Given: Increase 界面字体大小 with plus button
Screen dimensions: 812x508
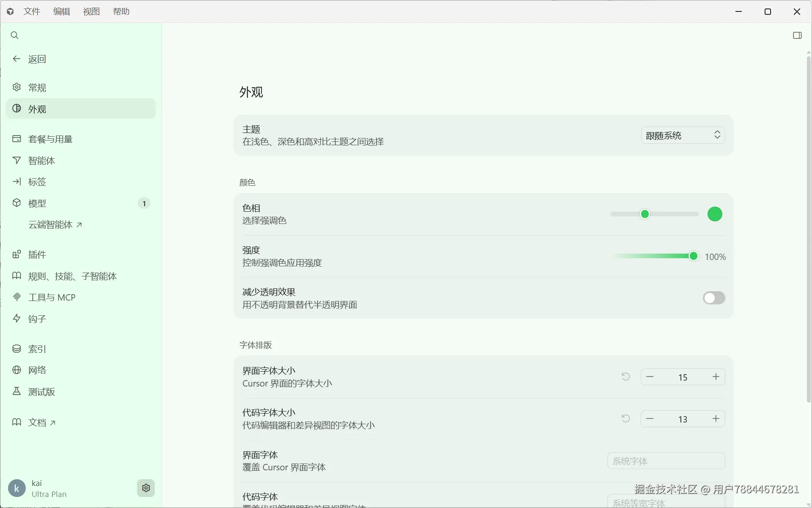Looking at the screenshot, I should click(716, 377).
